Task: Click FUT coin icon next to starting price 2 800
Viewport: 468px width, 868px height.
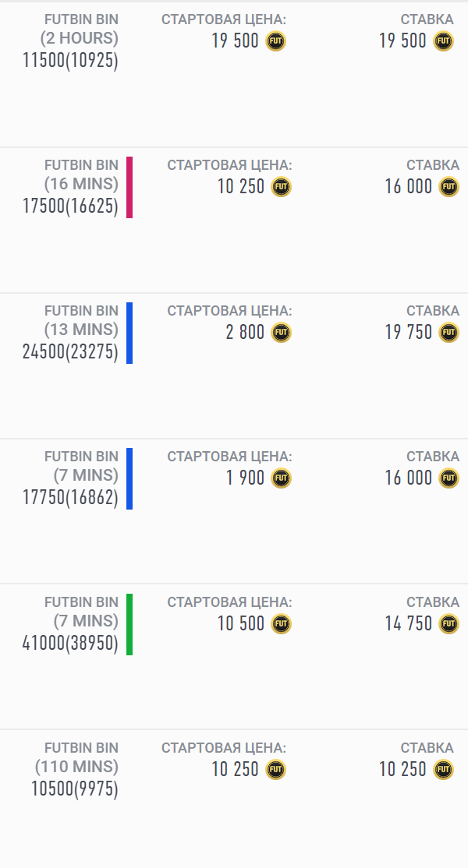Action: point(281,333)
